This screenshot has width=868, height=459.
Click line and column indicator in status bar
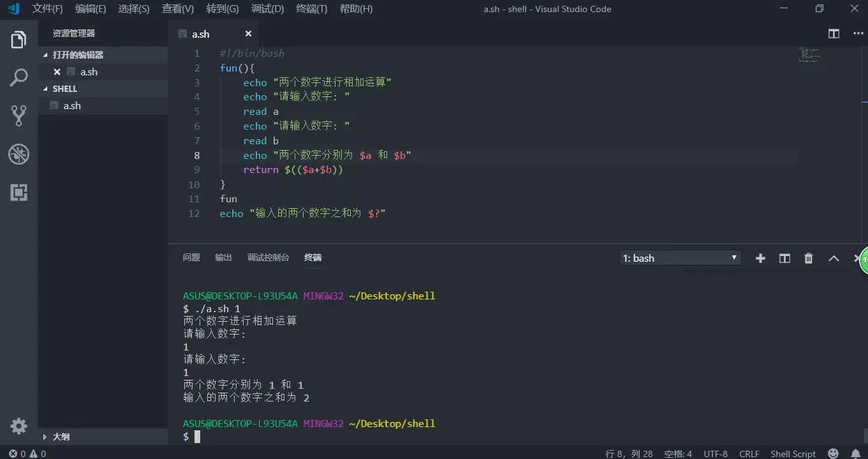pyautogui.click(x=629, y=453)
